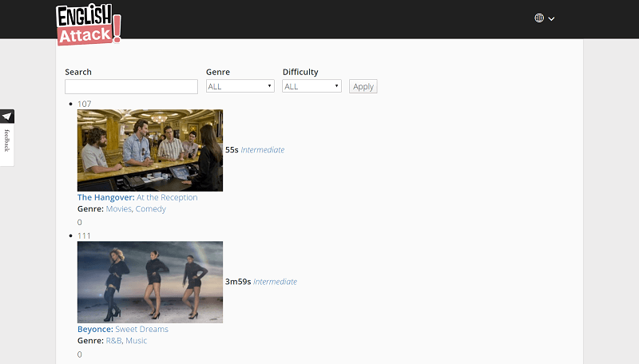Click the 3m59s duration text
Screen dimensions: 639x364
click(238, 282)
